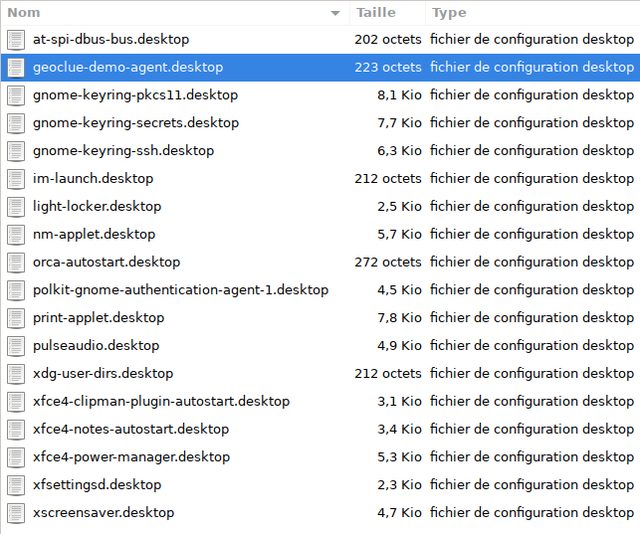Click the 223 octets size cell

(388, 67)
